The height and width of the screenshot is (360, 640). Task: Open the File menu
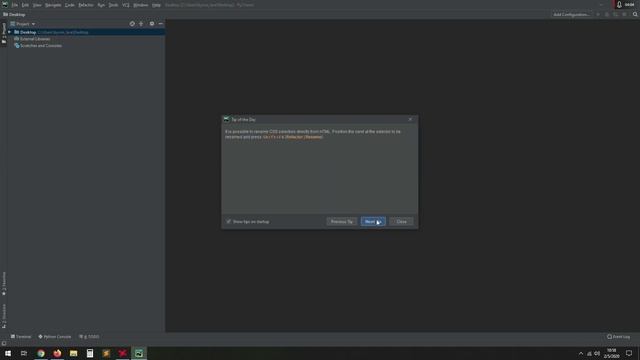tap(15, 5)
